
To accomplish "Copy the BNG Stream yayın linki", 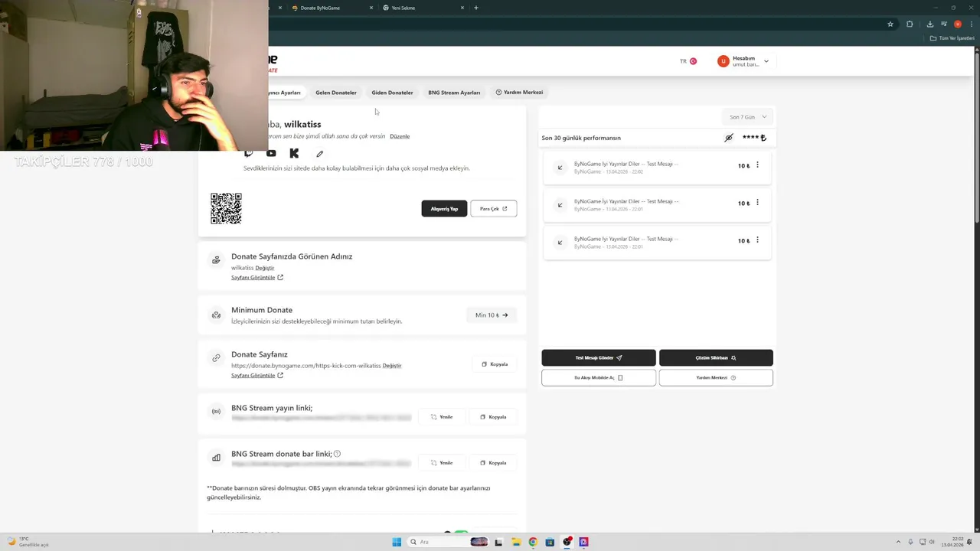I will tap(493, 417).
